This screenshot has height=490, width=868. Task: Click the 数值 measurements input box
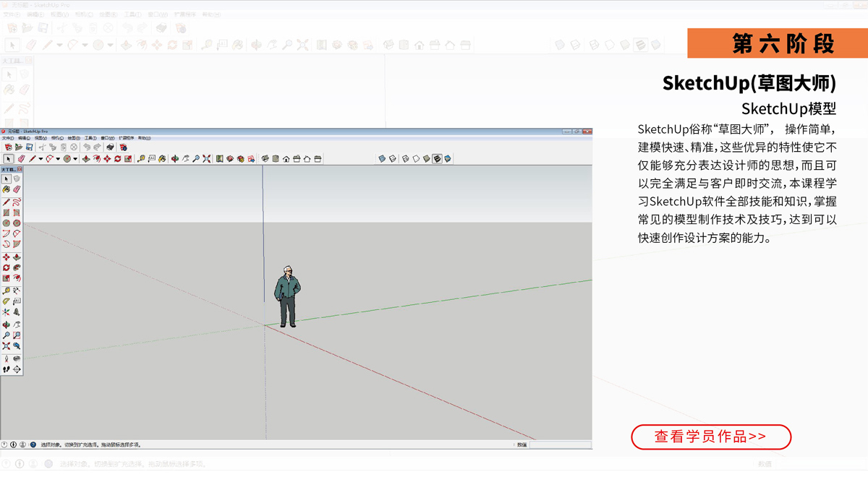[560, 444]
